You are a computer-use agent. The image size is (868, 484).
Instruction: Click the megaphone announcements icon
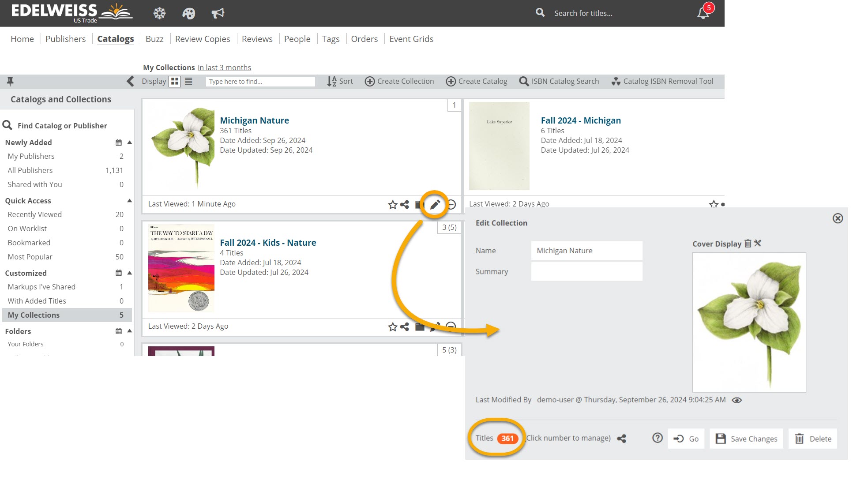tap(218, 13)
